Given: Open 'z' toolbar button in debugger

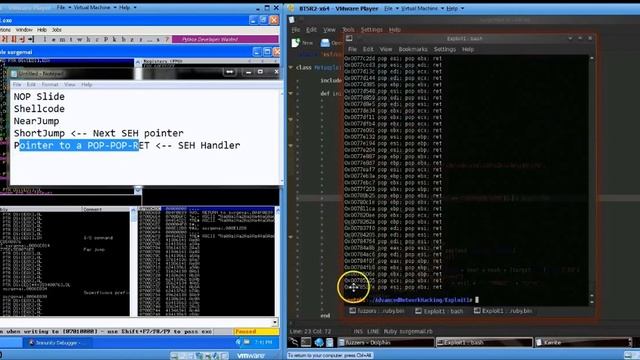Looking at the screenshot, I should [x=132, y=39].
